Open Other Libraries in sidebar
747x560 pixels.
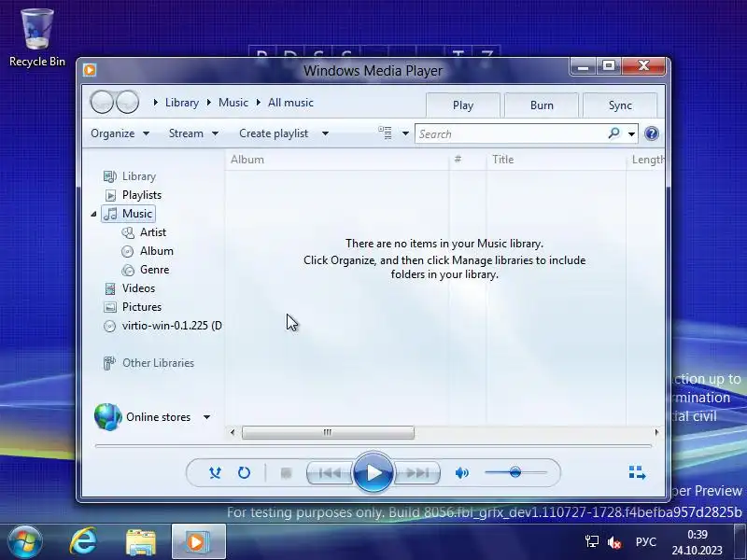tap(158, 363)
